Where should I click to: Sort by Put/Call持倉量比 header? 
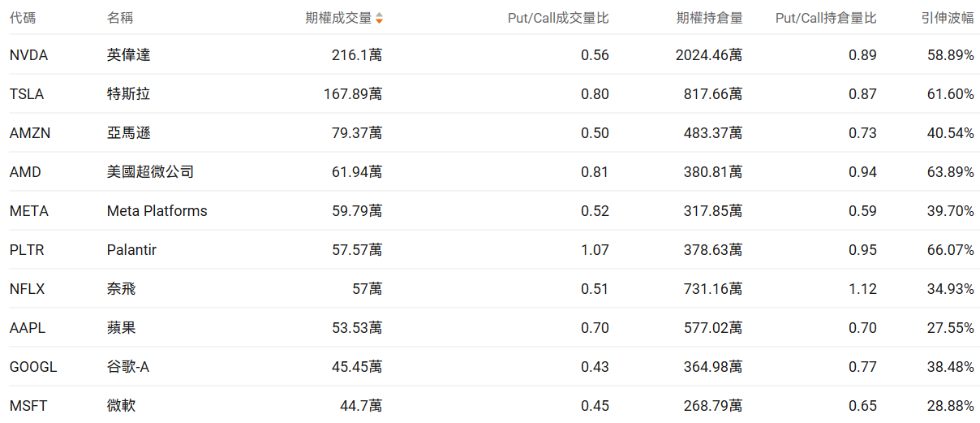coord(826,18)
